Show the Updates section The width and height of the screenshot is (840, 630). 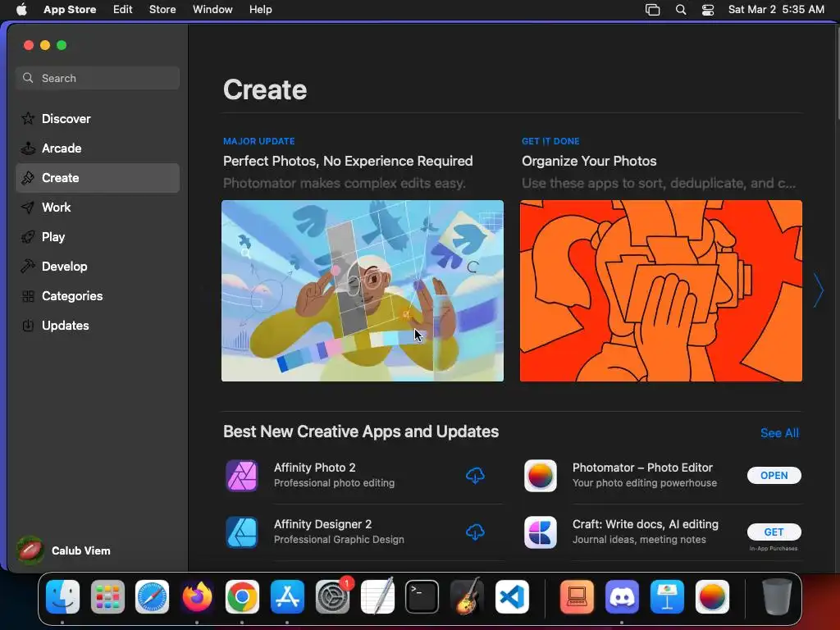pos(98,325)
